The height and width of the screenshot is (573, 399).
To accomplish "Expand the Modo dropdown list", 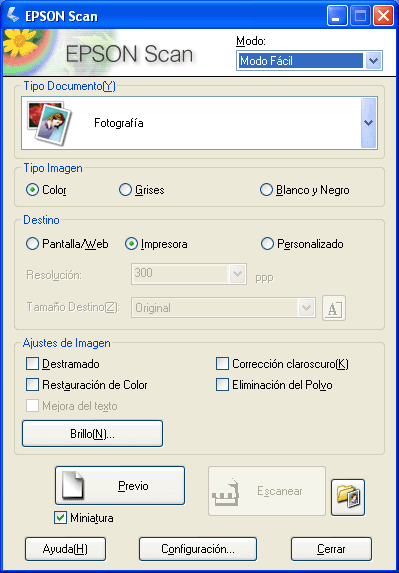I will click(x=373, y=60).
